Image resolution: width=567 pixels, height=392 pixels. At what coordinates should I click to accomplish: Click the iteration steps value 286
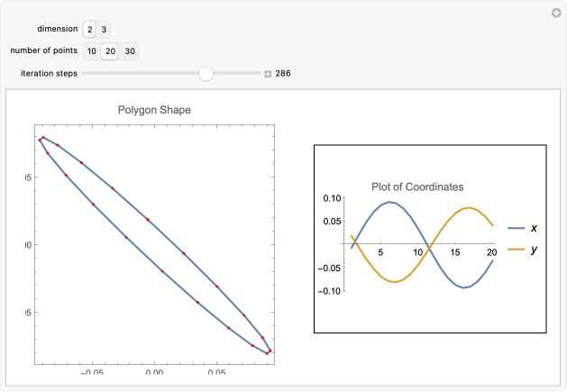(x=283, y=73)
